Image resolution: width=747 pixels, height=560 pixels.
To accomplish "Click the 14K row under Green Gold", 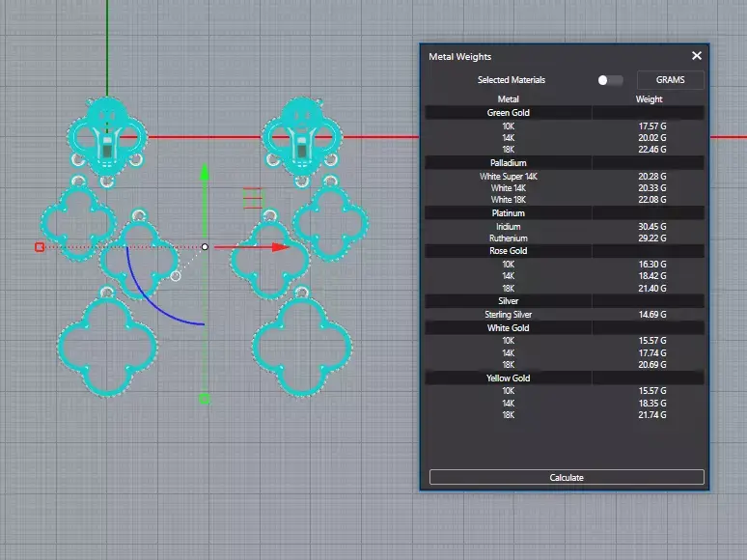I will pyautogui.click(x=565, y=138).
